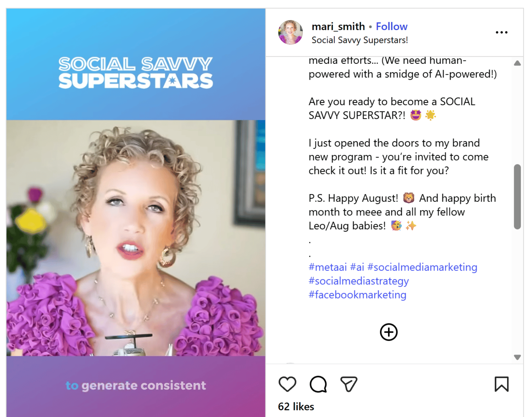Share post using paper plane icon
The width and height of the screenshot is (532, 417).
349,384
